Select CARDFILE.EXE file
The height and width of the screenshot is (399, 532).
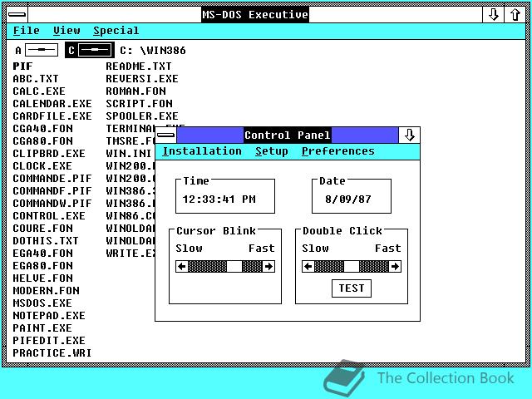(x=52, y=116)
